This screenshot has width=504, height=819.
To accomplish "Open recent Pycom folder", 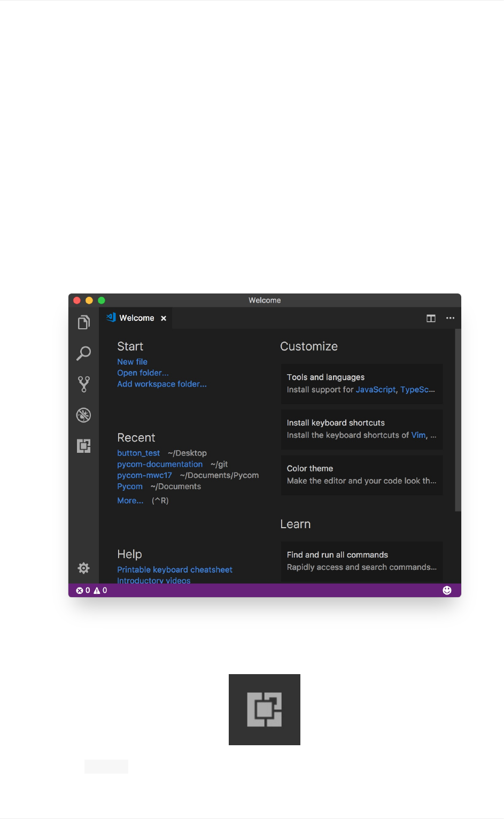I will 130,486.
